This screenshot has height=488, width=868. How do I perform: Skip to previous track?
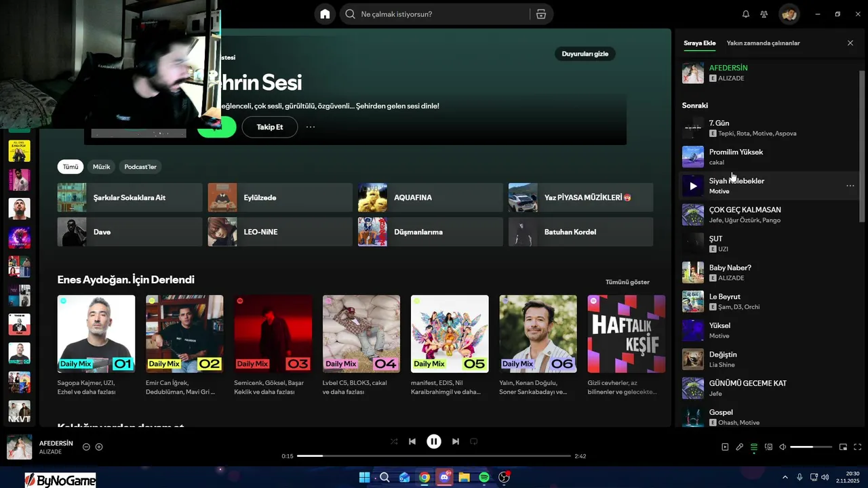pos(412,441)
